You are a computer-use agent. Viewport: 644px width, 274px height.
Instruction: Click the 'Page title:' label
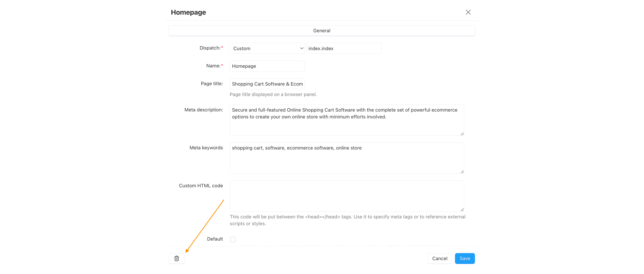212,83
